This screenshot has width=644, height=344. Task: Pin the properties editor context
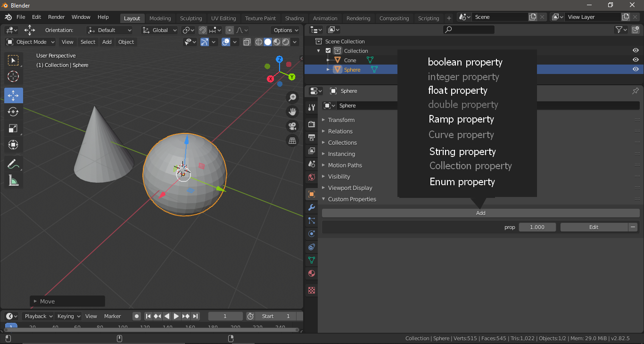(636, 91)
